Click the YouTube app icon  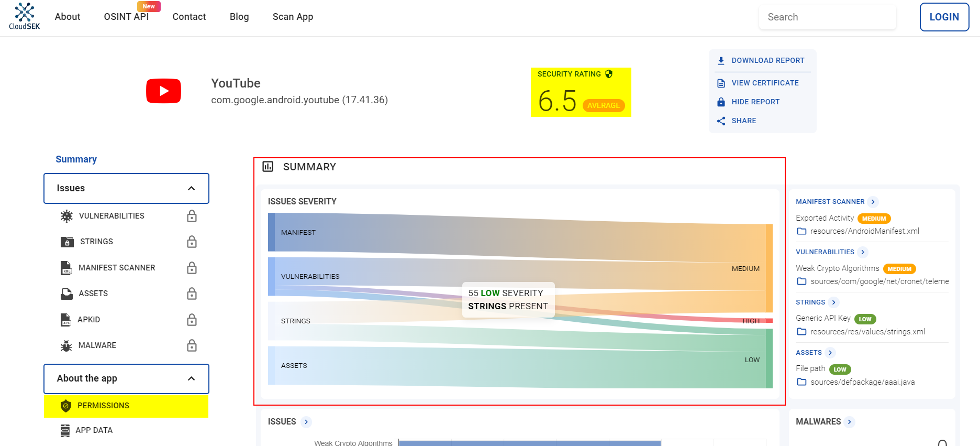tap(163, 91)
